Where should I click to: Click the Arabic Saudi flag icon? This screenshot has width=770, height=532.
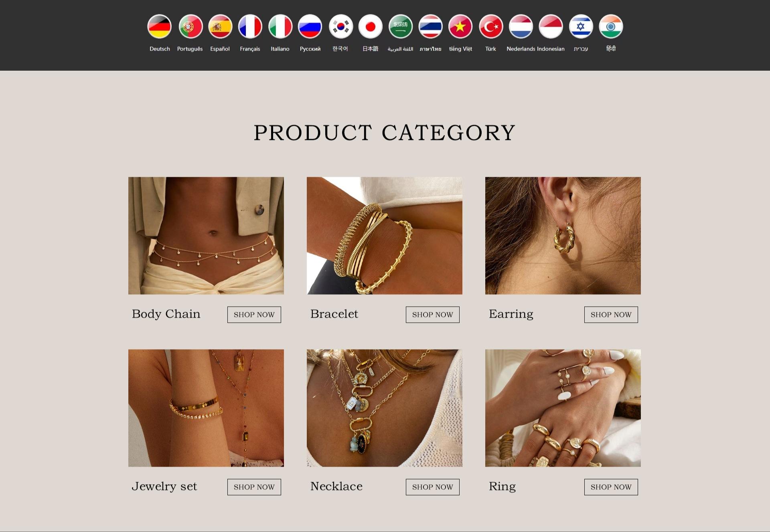point(400,26)
